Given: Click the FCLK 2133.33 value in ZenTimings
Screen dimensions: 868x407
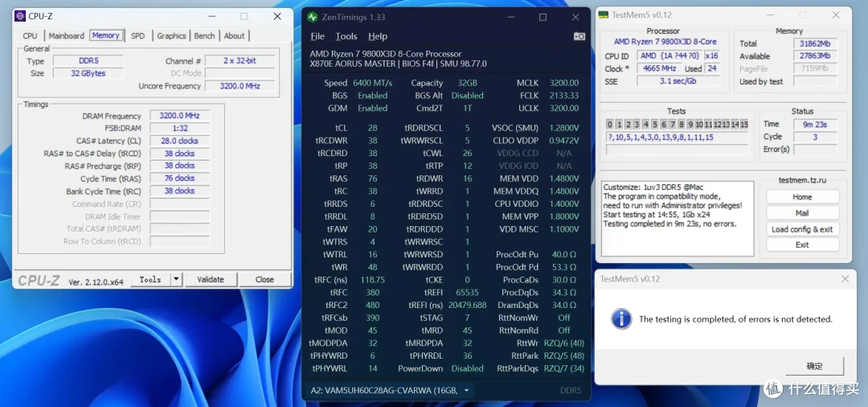Looking at the screenshot, I should point(564,96).
